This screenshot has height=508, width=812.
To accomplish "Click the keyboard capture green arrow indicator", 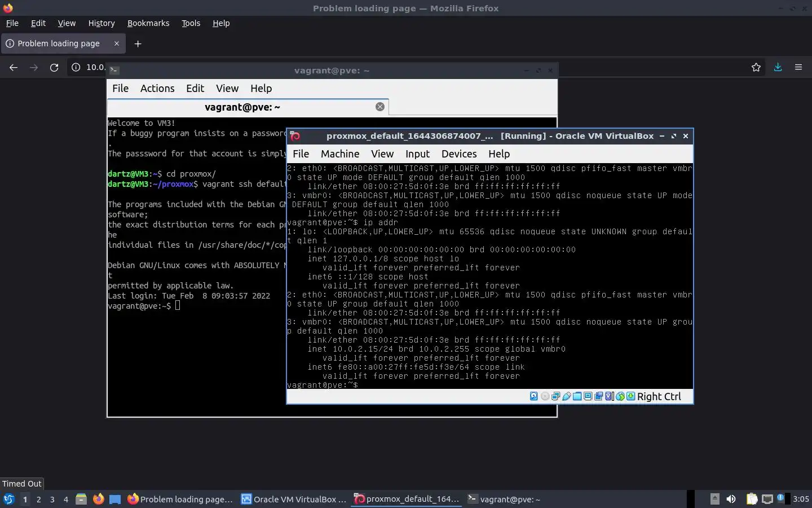I will [x=630, y=396].
